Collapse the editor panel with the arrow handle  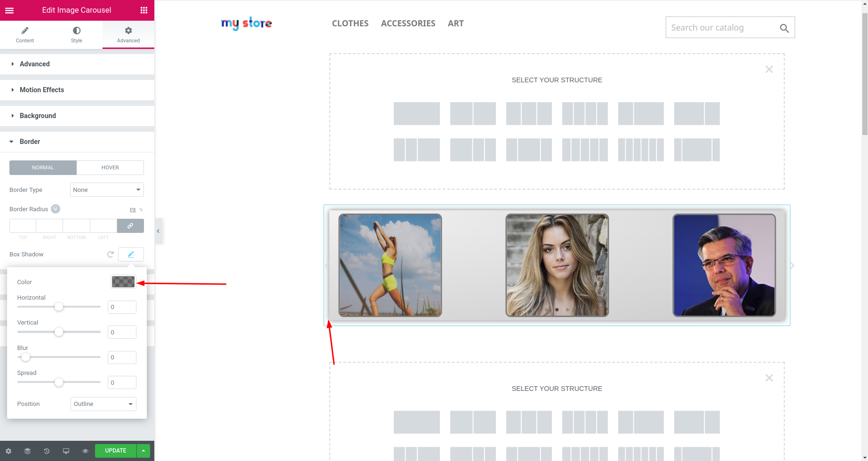pos(159,231)
